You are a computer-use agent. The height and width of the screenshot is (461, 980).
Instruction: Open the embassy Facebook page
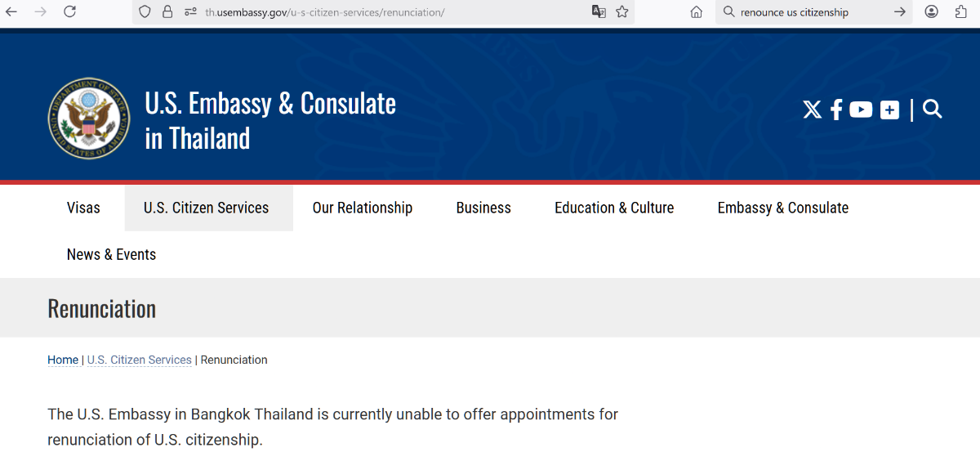point(836,110)
